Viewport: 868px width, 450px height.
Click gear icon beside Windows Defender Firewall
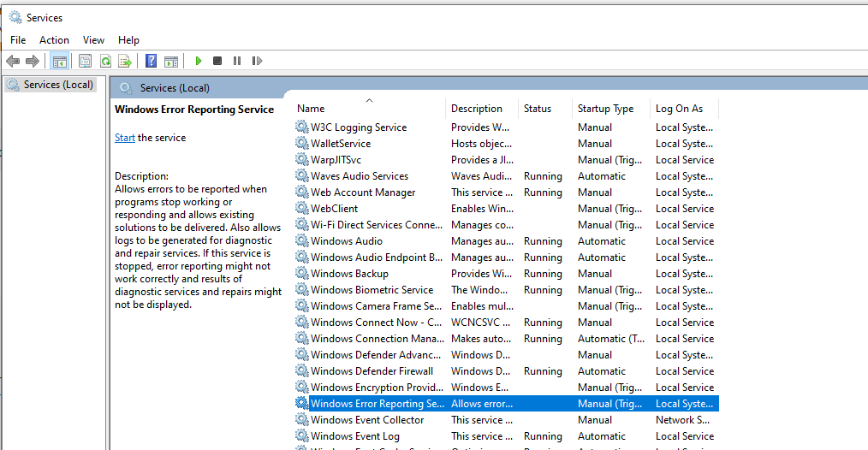tap(301, 370)
